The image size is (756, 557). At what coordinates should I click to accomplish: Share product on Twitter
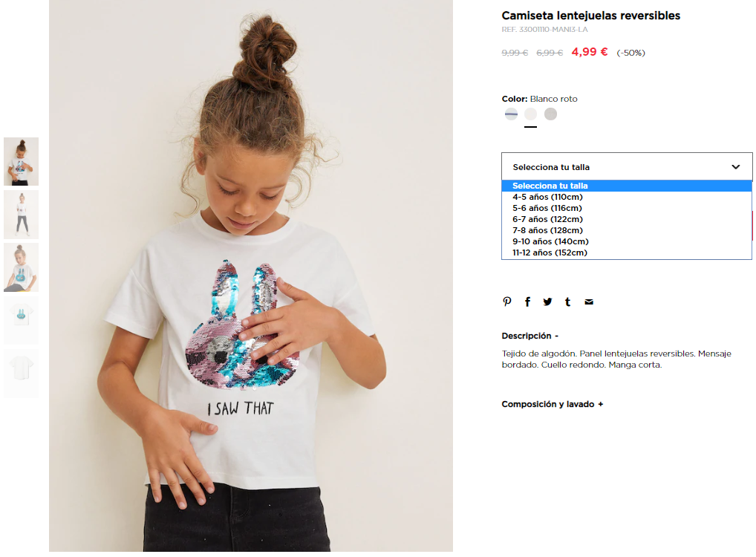(547, 302)
